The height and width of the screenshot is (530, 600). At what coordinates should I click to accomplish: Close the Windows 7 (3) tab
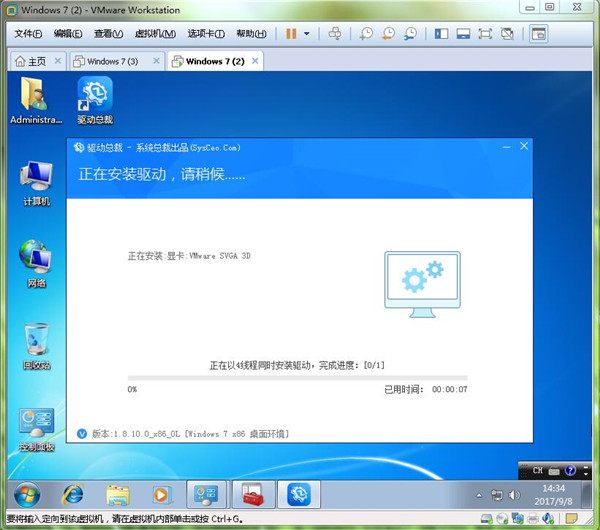(x=157, y=60)
